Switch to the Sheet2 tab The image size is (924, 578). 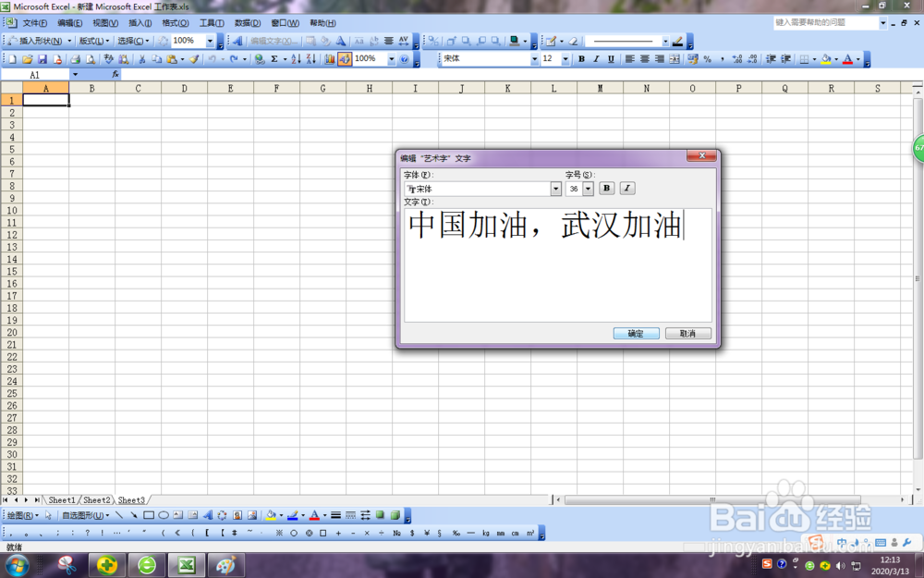(x=97, y=500)
